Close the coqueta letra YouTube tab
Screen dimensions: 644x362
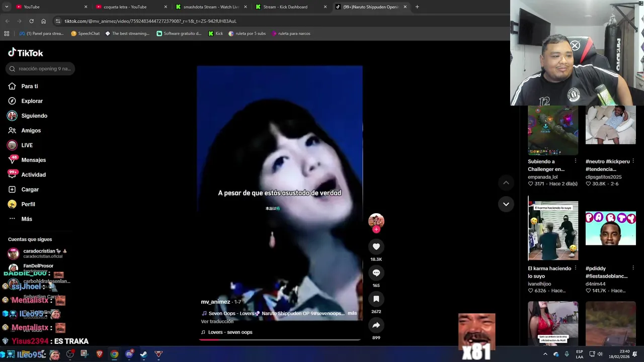[x=166, y=7]
